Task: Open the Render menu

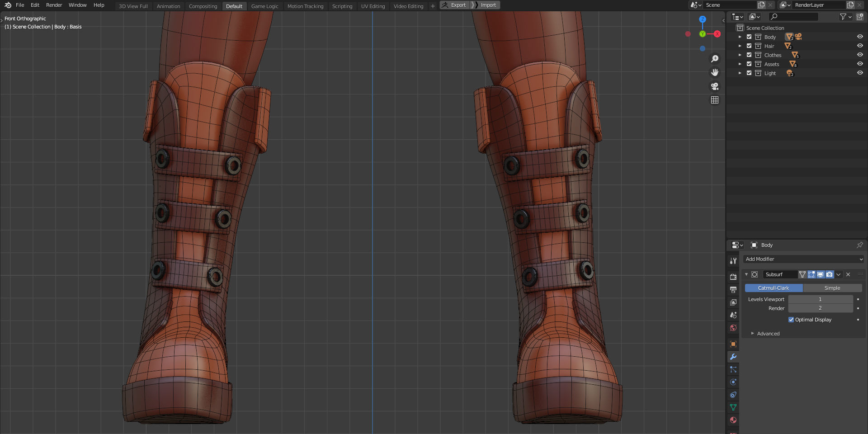Action: pos(54,5)
